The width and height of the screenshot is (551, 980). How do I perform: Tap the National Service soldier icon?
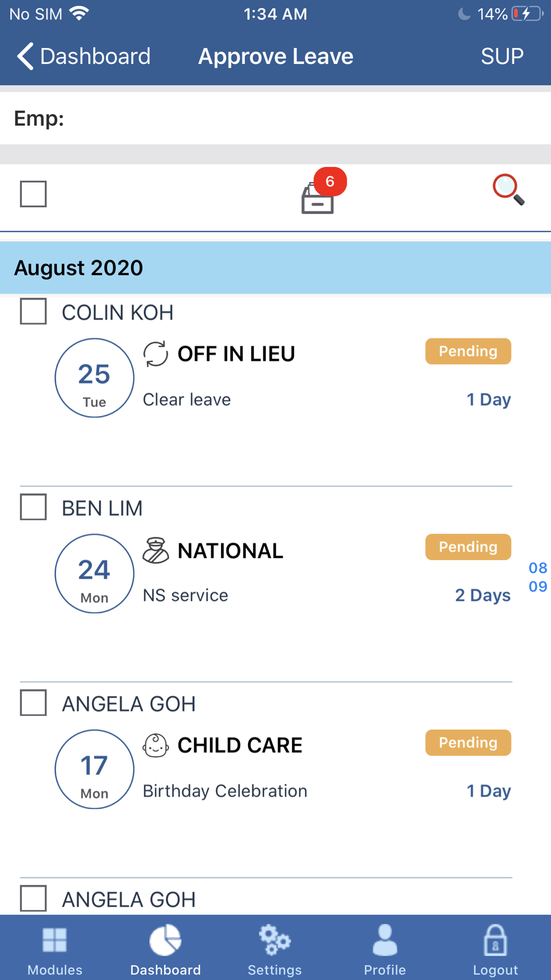click(x=155, y=550)
